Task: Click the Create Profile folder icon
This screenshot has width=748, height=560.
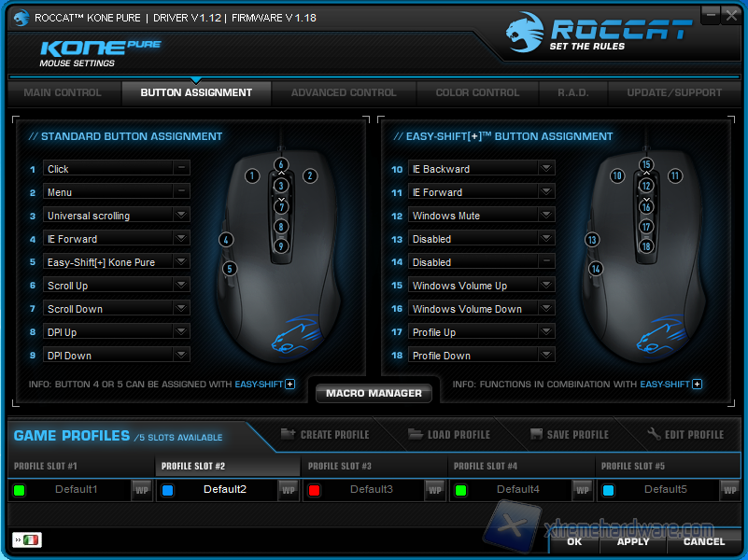Action: (287, 434)
